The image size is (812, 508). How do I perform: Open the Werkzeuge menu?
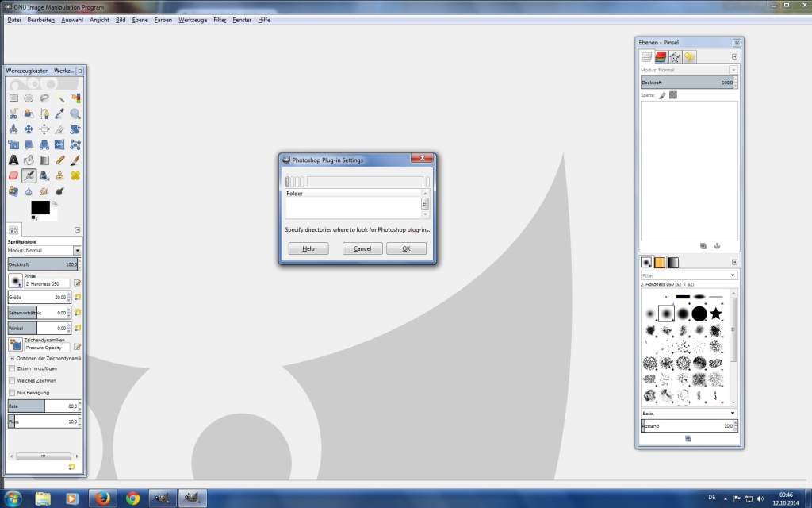(x=193, y=20)
